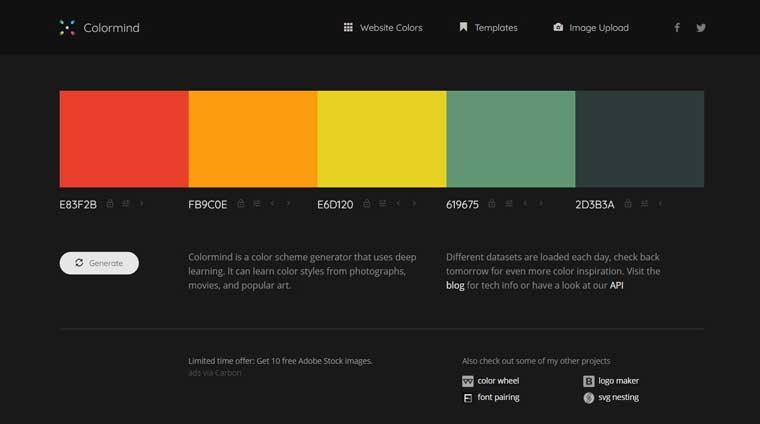Screen dimensions: 760x424
Task: Follow the blog link
Action: pos(455,285)
